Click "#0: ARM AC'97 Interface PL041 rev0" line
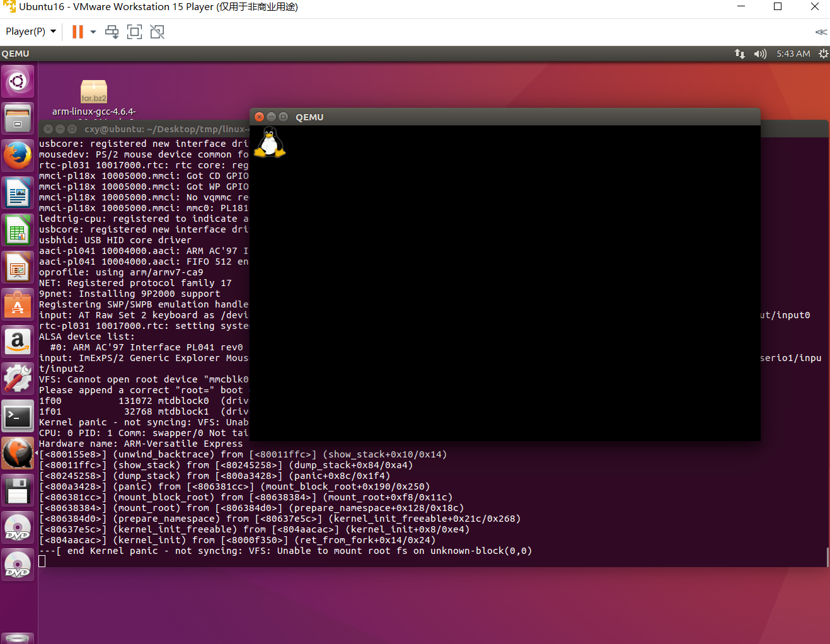Image resolution: width=830 pixels, height=644 pixels. point(147,347)
